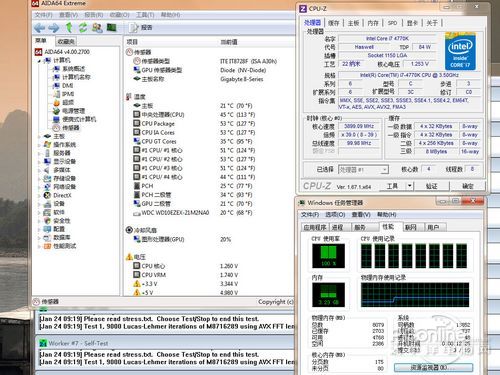Open AIDA64 查看(V) menu
Image resolution: width=500 pixels, height=375 pixels.
point(68,15)
